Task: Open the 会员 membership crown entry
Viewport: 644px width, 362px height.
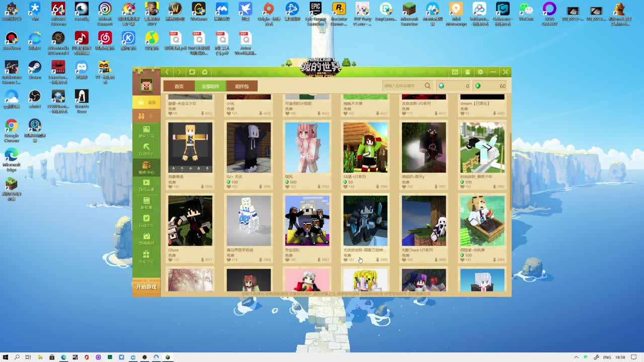Action: tap(146, 102)
